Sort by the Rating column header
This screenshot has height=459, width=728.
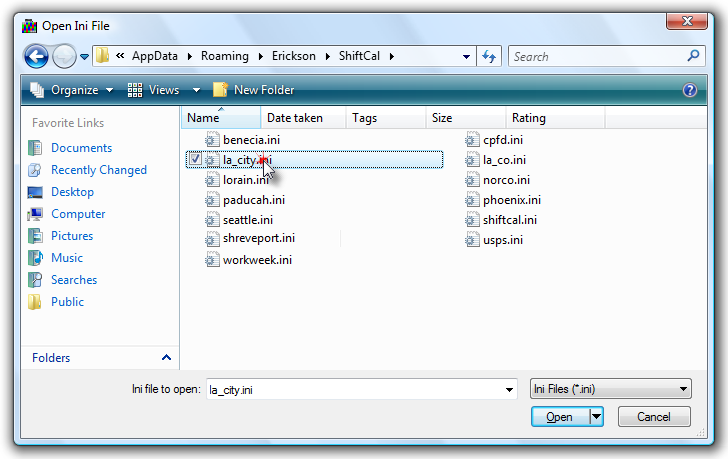(555, 118)
